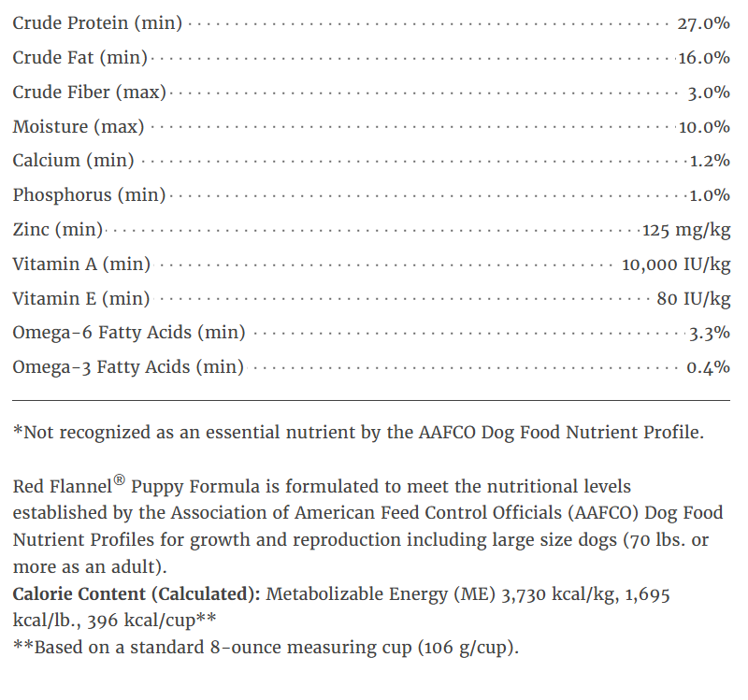Click the bold Calorie Content (Calculated) heading
Viewport: 748px width, 700px height.
pyautogui.click(x=138, y=594)
